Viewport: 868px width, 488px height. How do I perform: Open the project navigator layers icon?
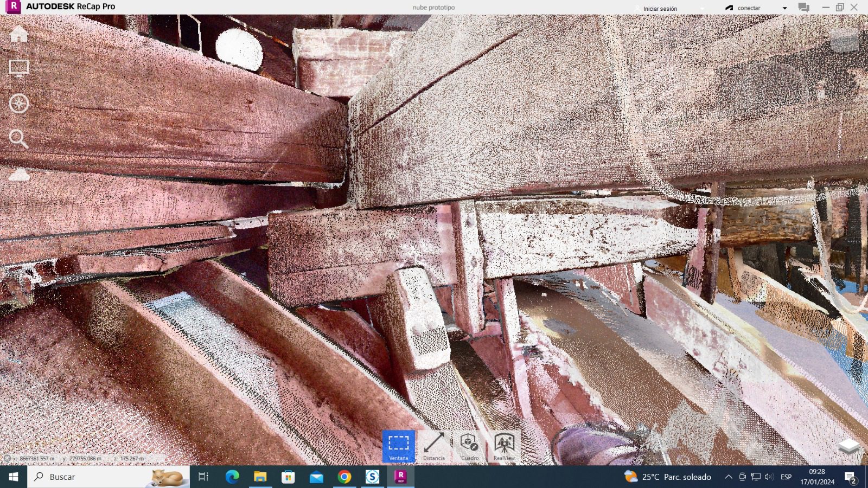point(849,446)
